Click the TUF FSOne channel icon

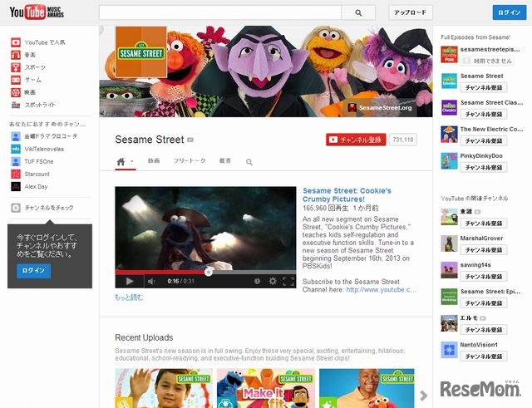[x=16, y=161]
